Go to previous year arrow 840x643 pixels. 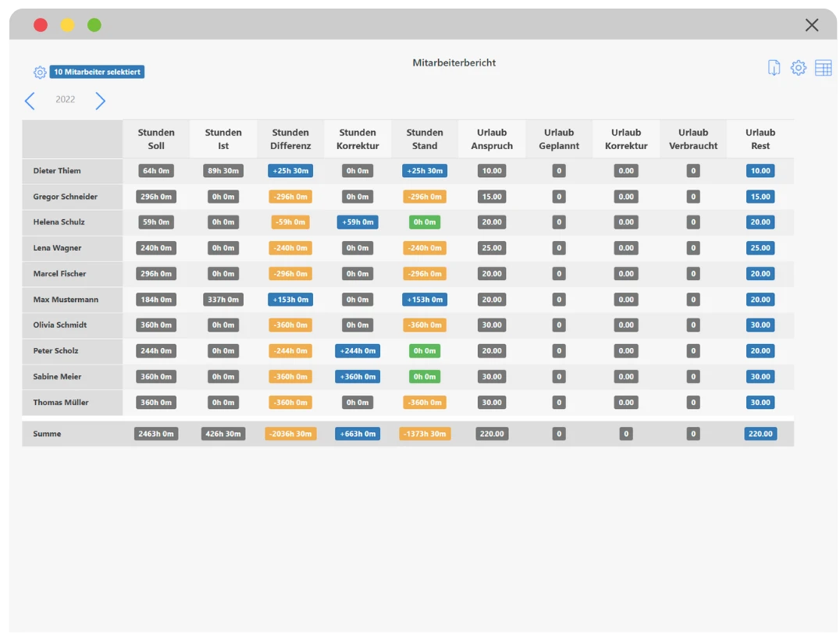[30, 101]
